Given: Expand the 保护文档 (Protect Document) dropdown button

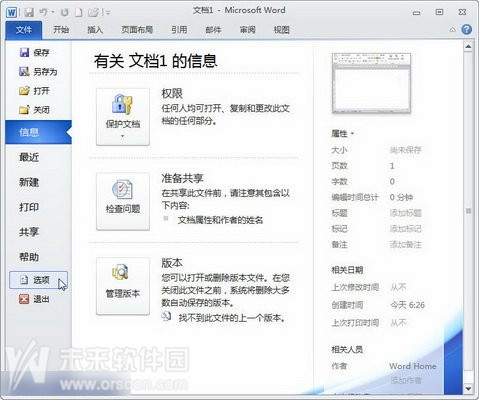Looking at the screenshot, I should (x=123, y=117).
